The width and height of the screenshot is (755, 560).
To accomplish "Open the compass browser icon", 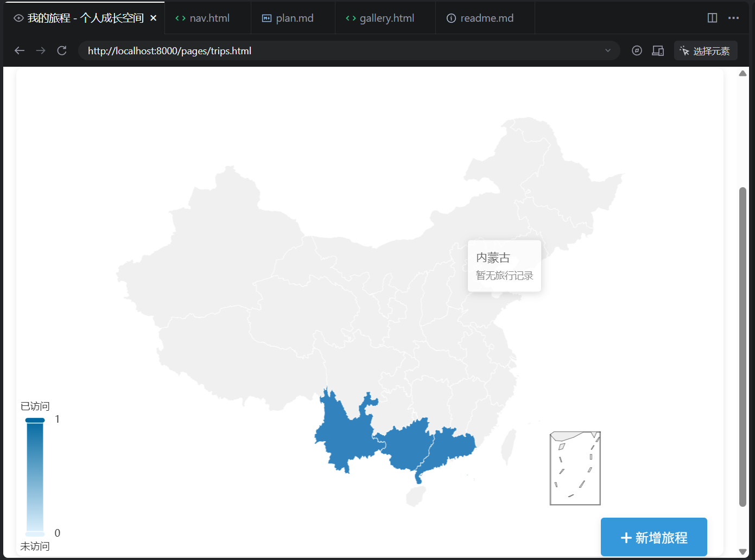I will click(637, 50).
